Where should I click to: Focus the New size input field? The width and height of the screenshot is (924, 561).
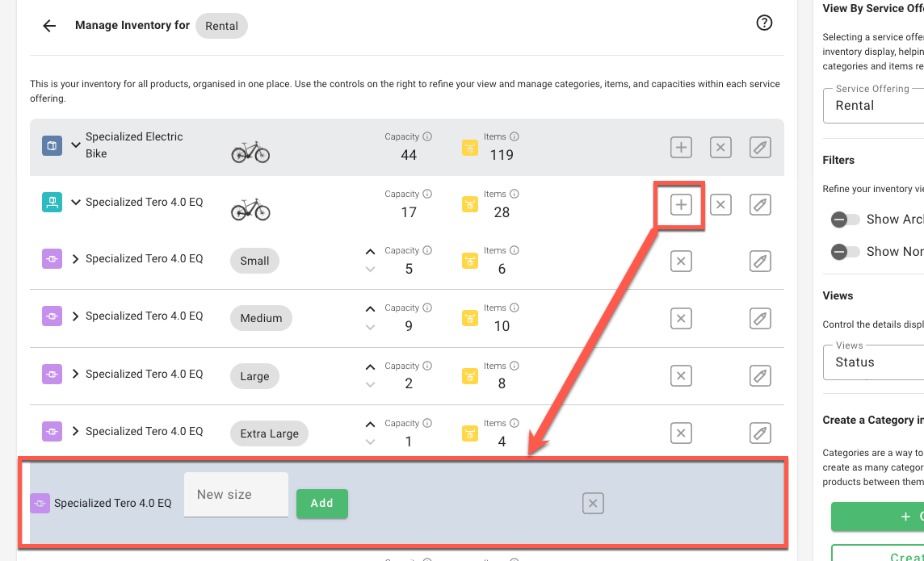point(237,495)
